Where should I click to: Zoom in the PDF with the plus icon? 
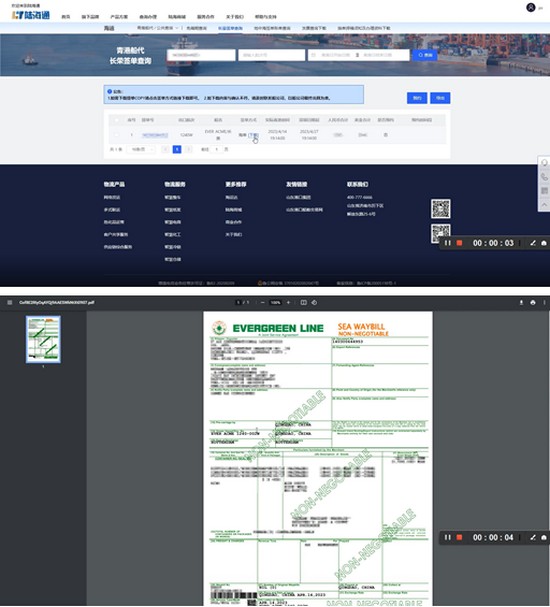(x=288, y=302)
